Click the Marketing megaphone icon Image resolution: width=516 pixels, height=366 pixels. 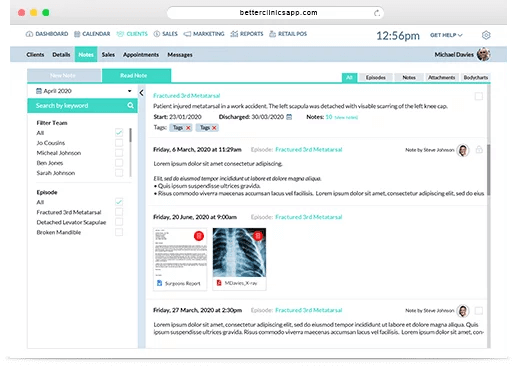[187, 34]
